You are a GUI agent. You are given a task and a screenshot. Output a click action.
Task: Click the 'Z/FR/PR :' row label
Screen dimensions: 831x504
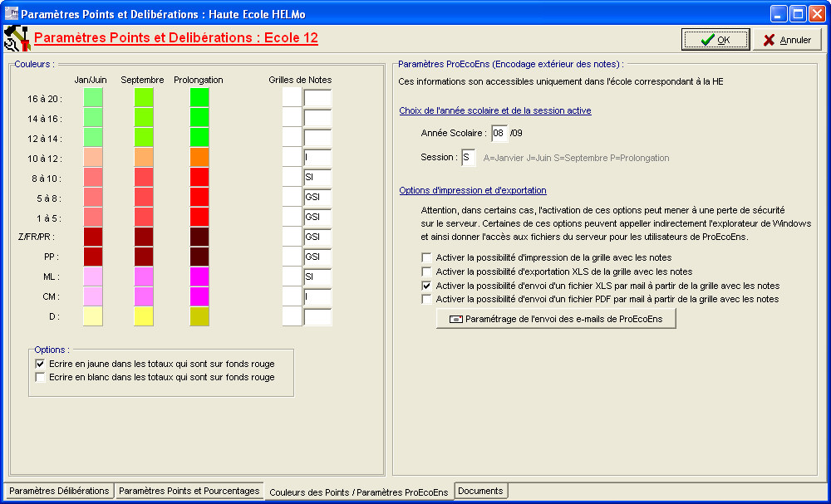click(36, 237)
